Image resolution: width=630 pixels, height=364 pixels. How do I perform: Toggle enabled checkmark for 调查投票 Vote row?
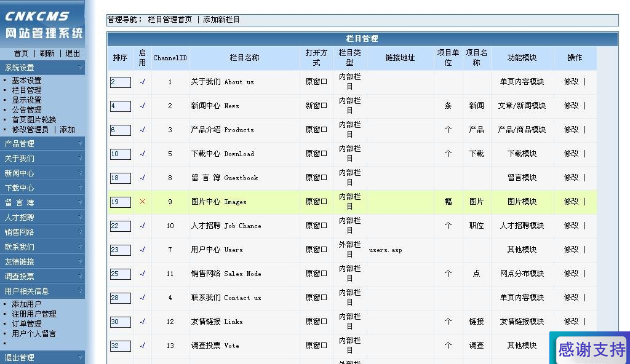[142, 346]
